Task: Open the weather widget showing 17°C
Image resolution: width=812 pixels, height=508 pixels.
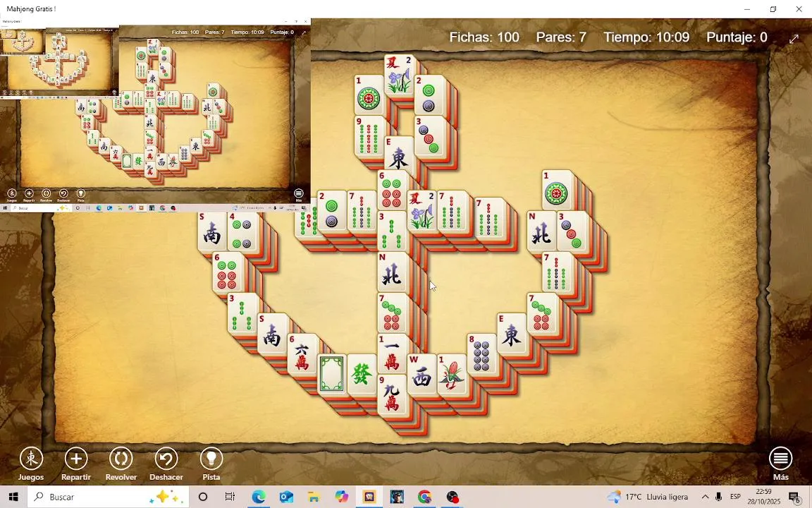Action: (648, 497)
